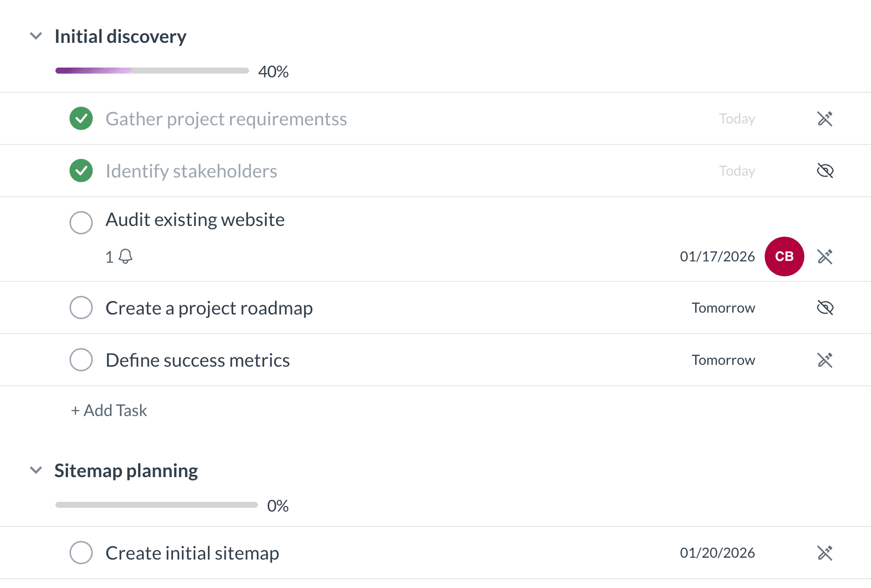Open the CB assignee avatar
The height and width of the screenshot is (588, 871).
[784, 256]
